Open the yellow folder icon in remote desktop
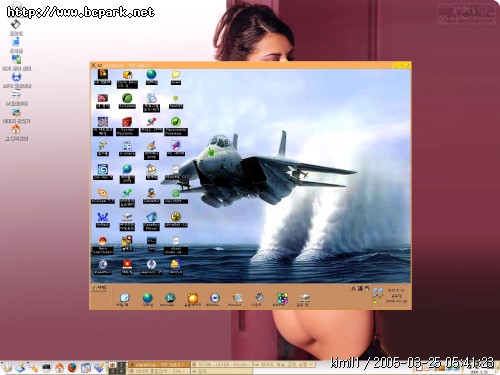The width and height of the screenshot is (500, 375). (x=176, y=74)
